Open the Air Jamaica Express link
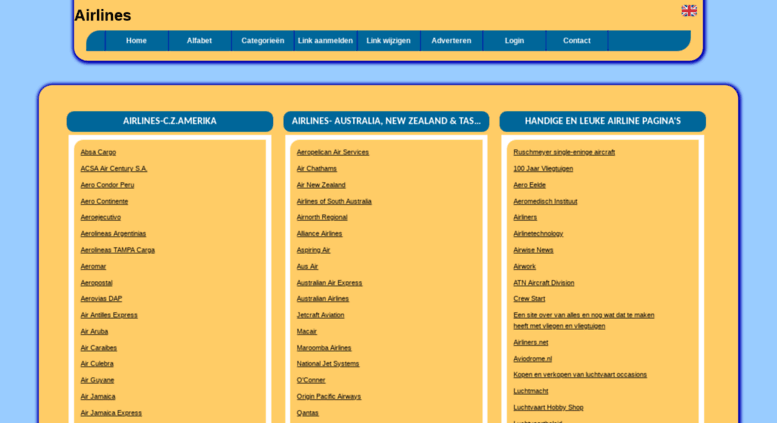The height and width of the screenshot is (423, 777). click(x=111, y=412)
